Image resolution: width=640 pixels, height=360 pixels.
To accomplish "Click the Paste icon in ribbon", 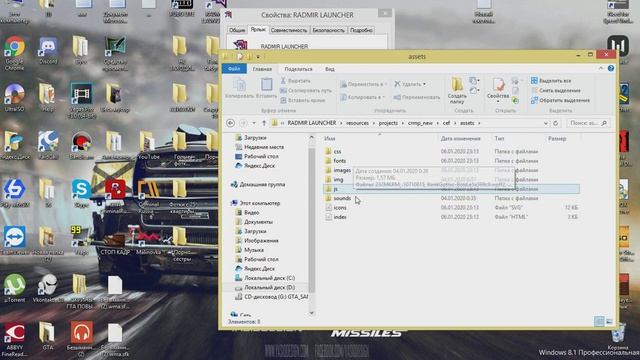I will [267, 89].
